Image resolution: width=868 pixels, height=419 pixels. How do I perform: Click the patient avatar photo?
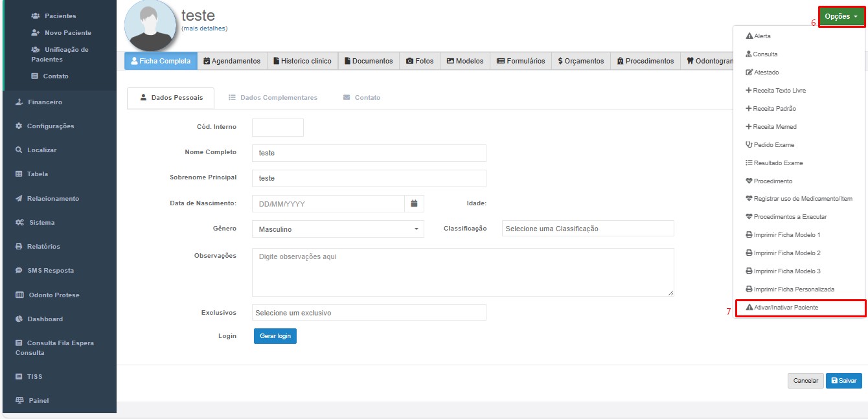tap(150, 25)
